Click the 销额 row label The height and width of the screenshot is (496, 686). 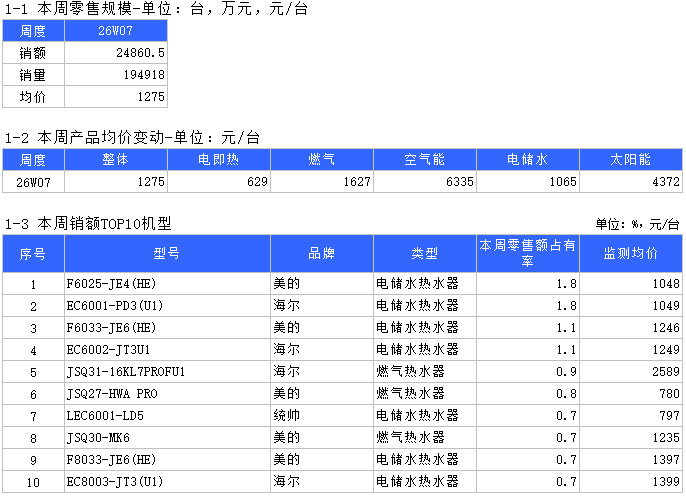coord(33,52)
